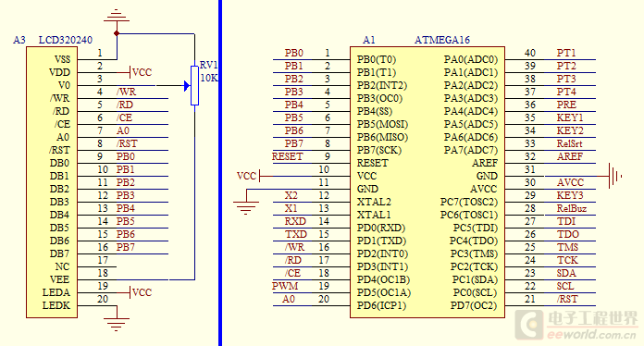Select the XTAL1 pin name
Screen dimensions: 644x346
(x=374, y=215)
